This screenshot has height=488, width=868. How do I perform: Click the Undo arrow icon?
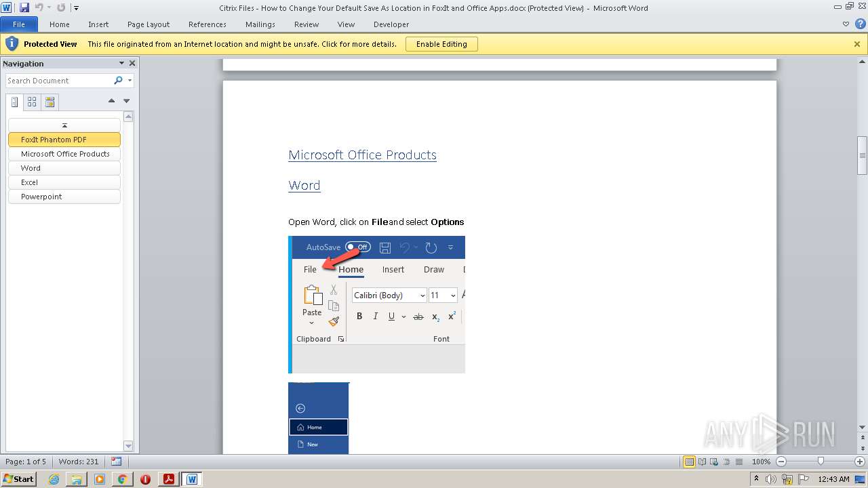click(39, 7)
